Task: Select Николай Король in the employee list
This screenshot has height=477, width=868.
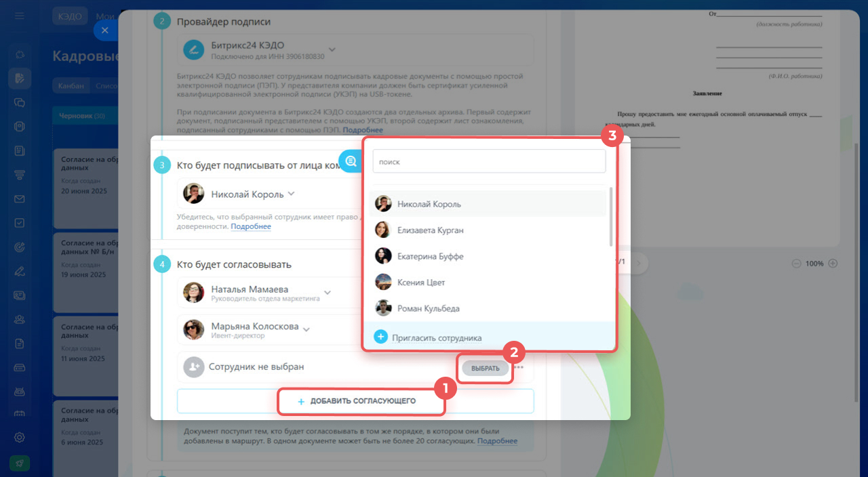Action: (489, 204)
